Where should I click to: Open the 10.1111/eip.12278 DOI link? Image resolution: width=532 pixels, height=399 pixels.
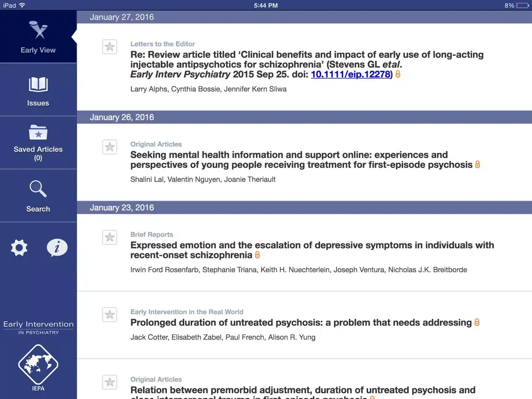[350, 74]
